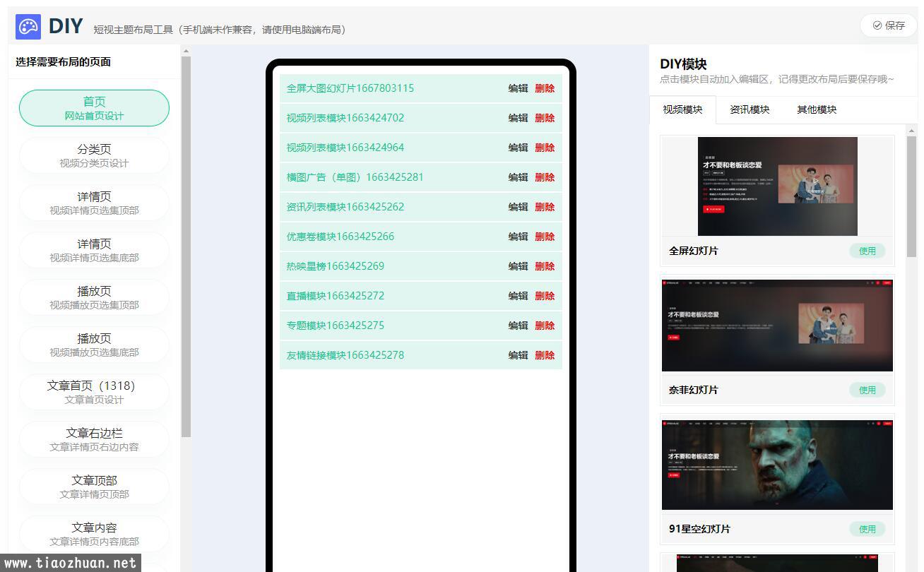Viewport: 924px width, 572px height.
Task: Edit 热映星榜1663425269
Action: click(x=518, y=266)
